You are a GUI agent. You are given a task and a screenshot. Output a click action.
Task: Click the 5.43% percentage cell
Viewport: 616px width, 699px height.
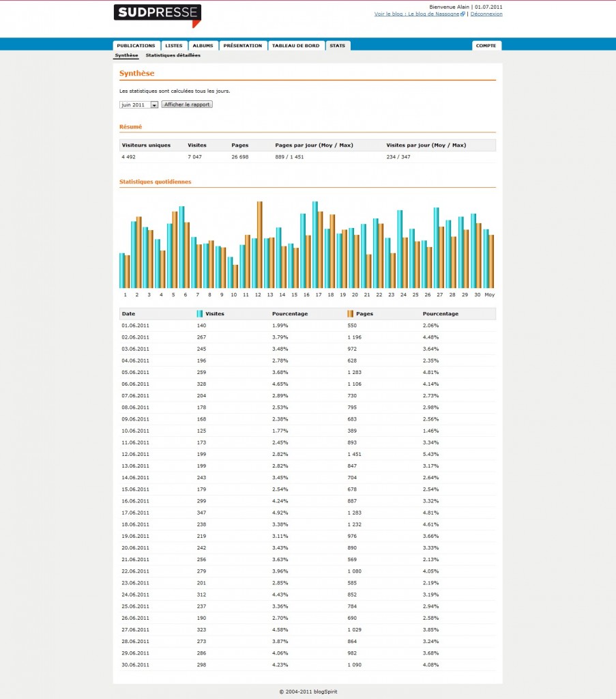click(430, 454)
